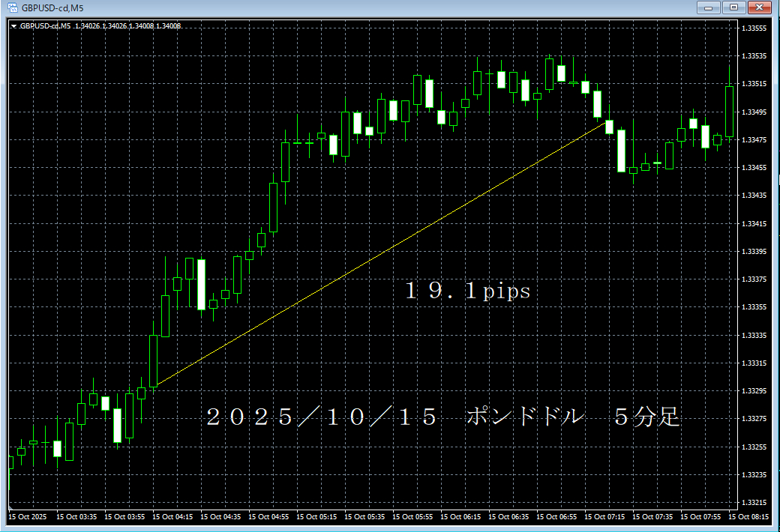Viewport: 780px width, 532px height.
Task: Open the one-click trading triangle beside GBPUSD-cd,M5
Action: (13, 26)
